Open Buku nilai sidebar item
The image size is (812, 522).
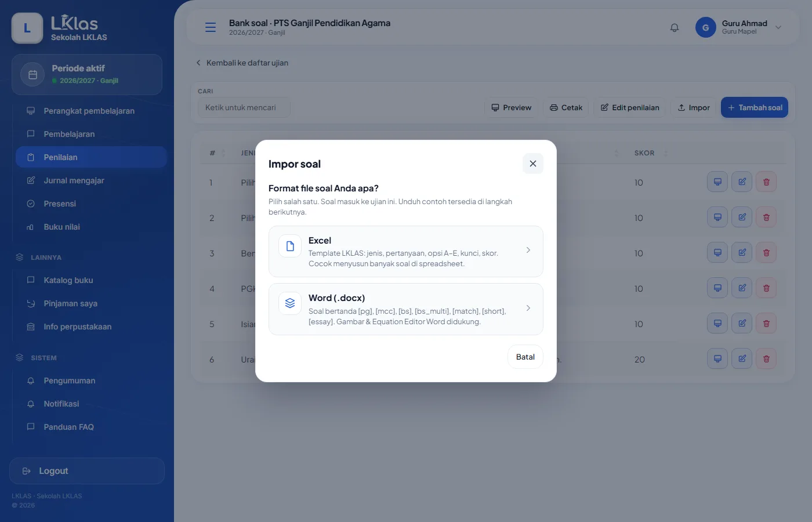[x=91, y=227]
